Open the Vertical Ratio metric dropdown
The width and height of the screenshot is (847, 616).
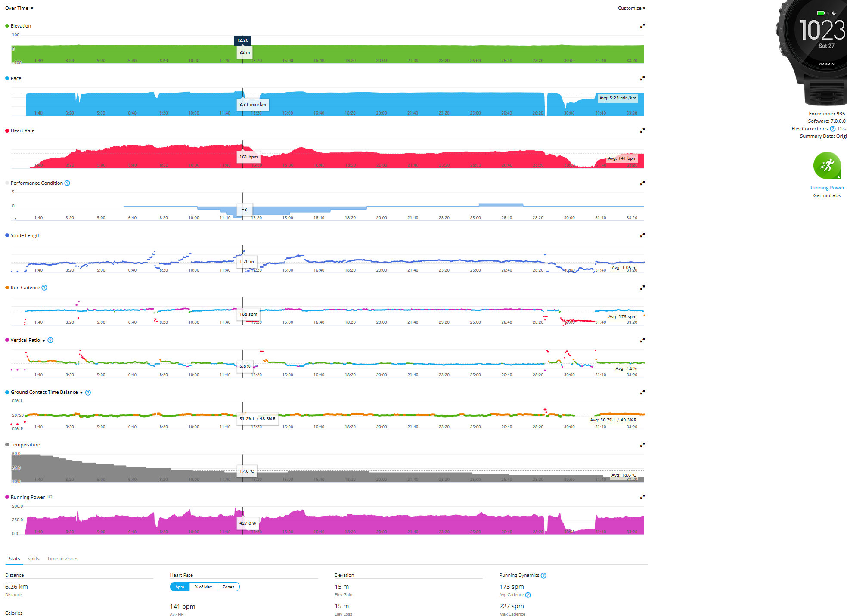tap(43, 341)
